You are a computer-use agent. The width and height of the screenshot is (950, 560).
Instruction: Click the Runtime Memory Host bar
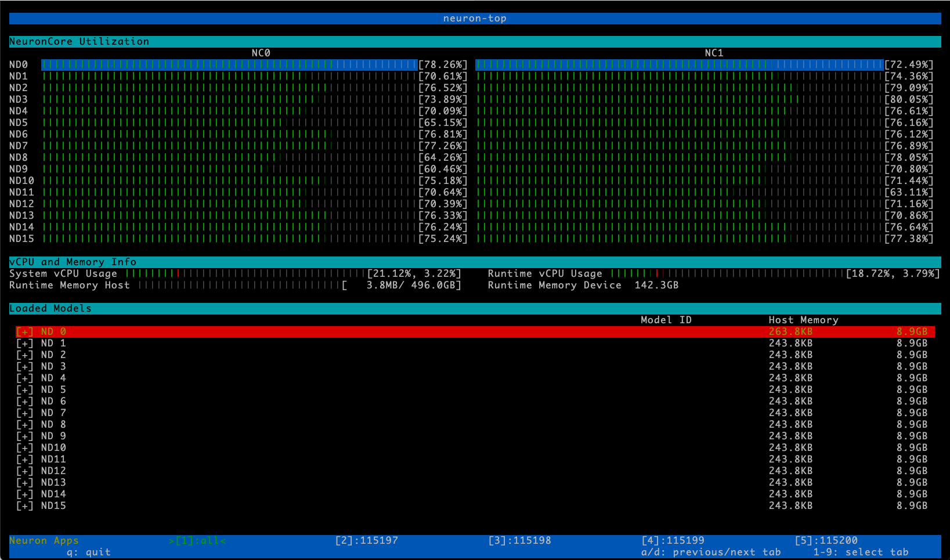click(239, 285)
